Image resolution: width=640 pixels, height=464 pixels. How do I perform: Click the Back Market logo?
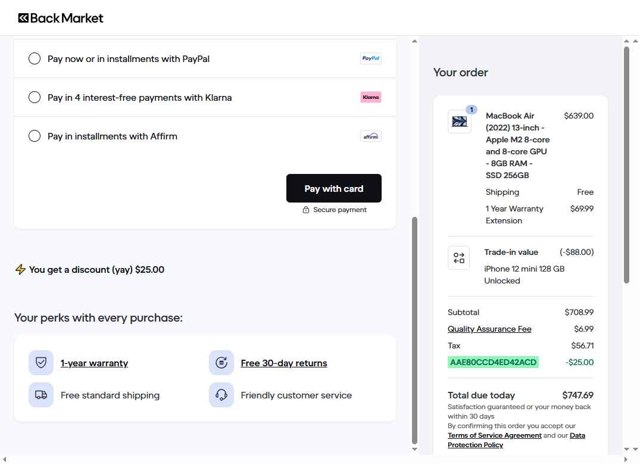[61, 17]
